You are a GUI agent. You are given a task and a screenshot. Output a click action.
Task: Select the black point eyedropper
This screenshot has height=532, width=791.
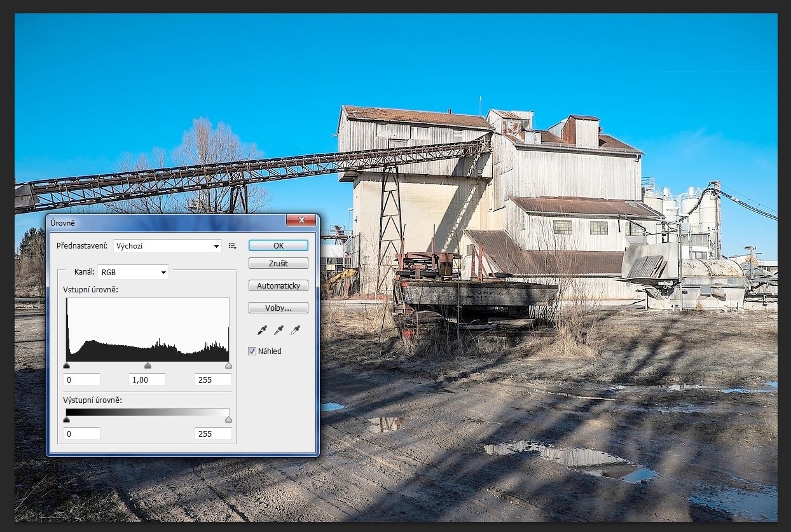click(x=261, y=330)
